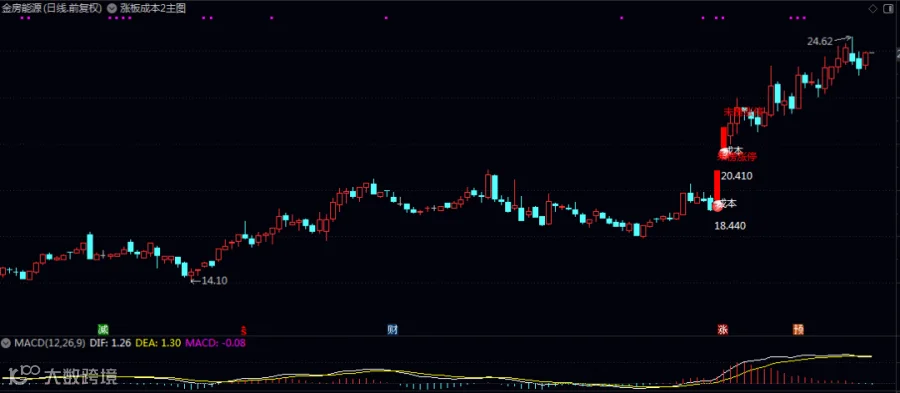Viewport: 900px width, 393px height.
Task: Click the red 涨 event marker
Action: [723, 329]
